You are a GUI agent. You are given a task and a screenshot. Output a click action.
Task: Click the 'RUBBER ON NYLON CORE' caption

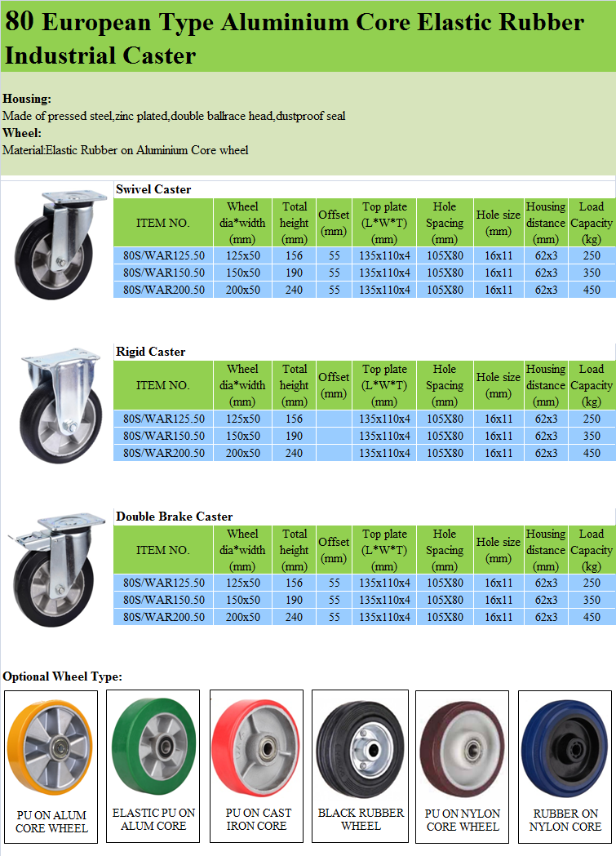[x=565, y=820]
